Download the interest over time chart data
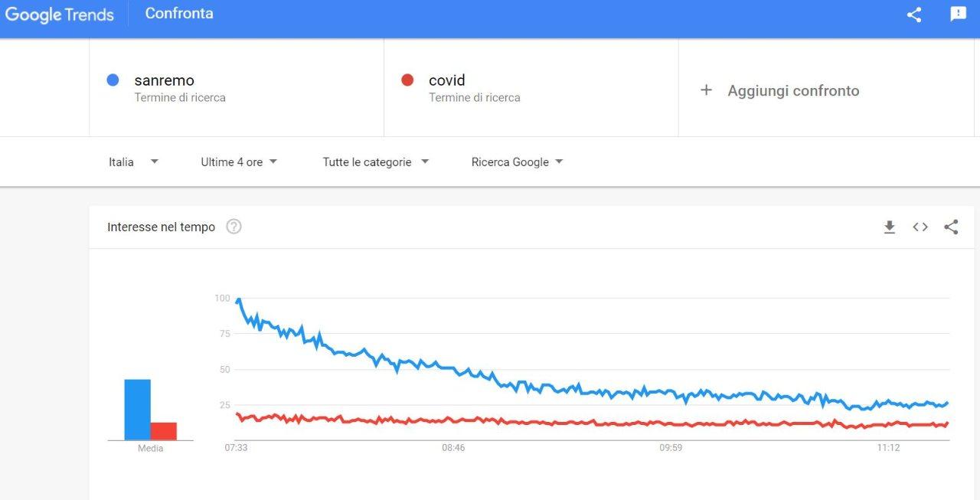 click(889, 227)
